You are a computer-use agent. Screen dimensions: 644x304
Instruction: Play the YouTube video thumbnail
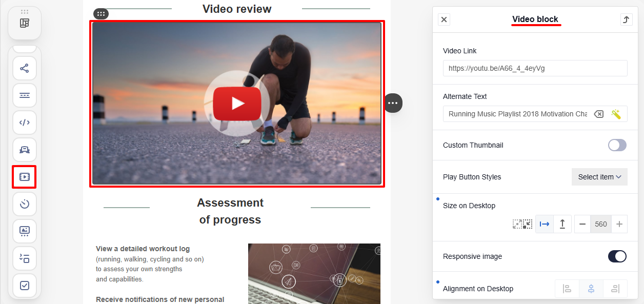click(x=237, y=103)
